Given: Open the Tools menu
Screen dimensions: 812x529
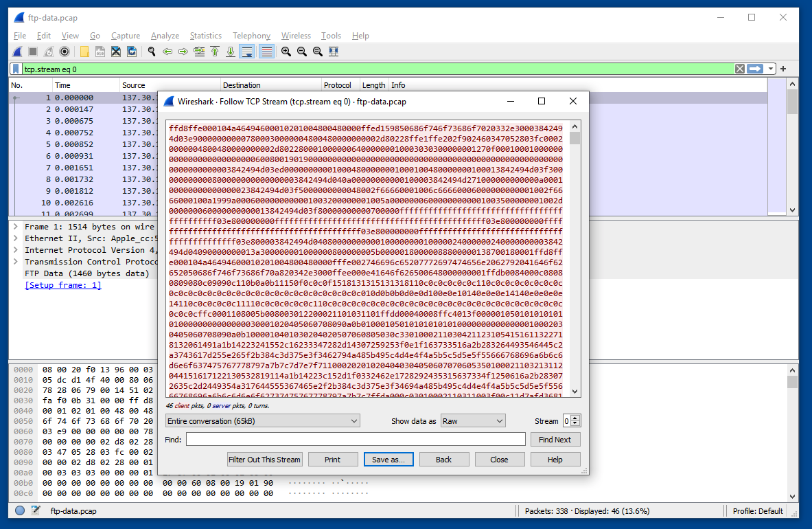Looking at the screenshot, I should click(331, 36).
